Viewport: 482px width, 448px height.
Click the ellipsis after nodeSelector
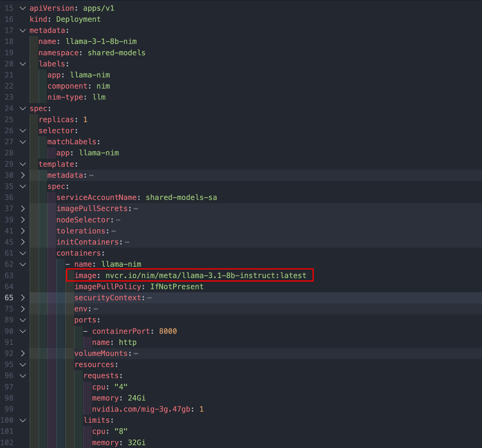click(118, 220)
